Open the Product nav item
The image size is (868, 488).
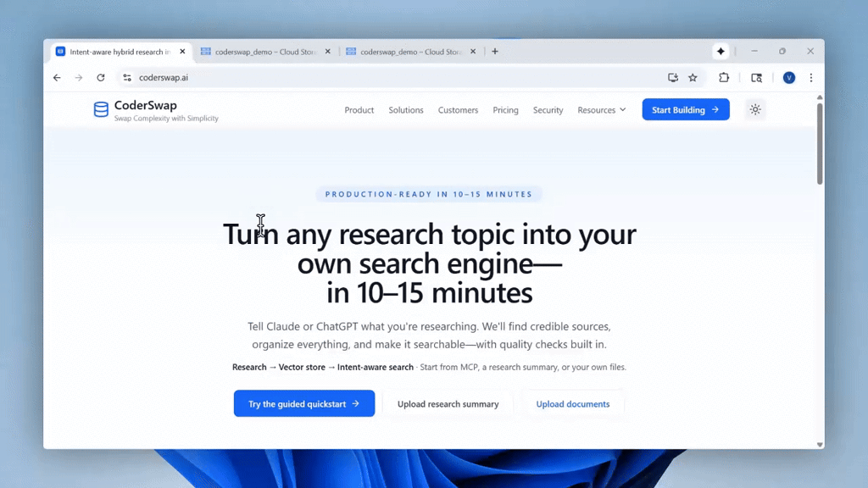click(x=359, y=110)
